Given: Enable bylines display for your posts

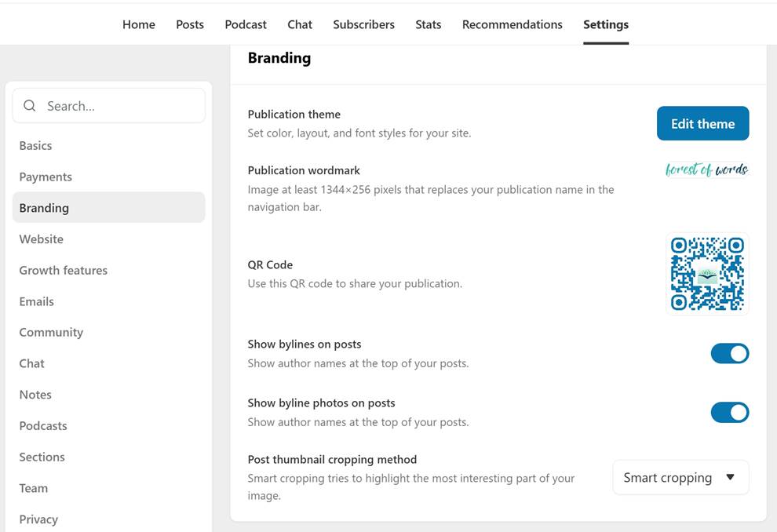Looking at the screenshot, I should pyautogui.click(x=730, y=353).
